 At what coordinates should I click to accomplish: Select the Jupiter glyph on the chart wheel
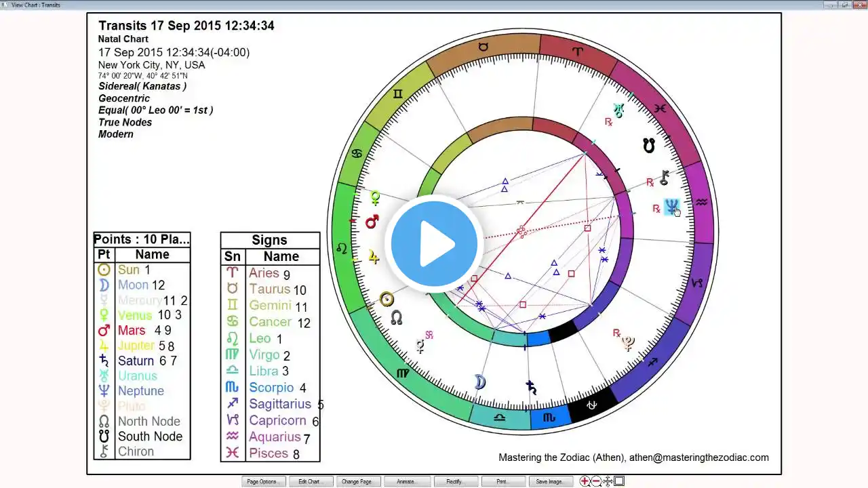click(x=374, y=256)
